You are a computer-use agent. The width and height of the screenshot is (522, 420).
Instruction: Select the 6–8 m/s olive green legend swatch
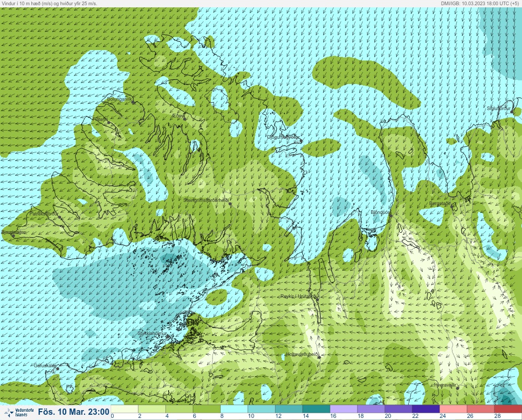(x=207, y=409)
